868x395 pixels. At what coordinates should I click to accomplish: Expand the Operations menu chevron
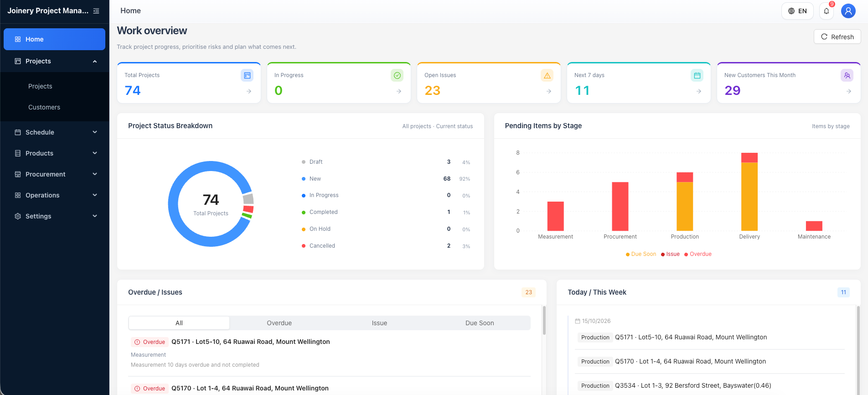tap(95, 195)
